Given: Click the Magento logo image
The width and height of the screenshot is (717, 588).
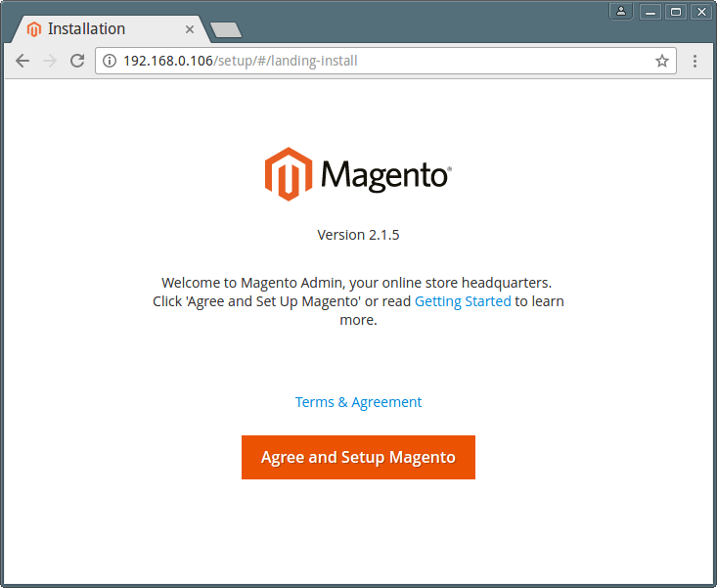Looking at the screenshot, I should 358,174.
